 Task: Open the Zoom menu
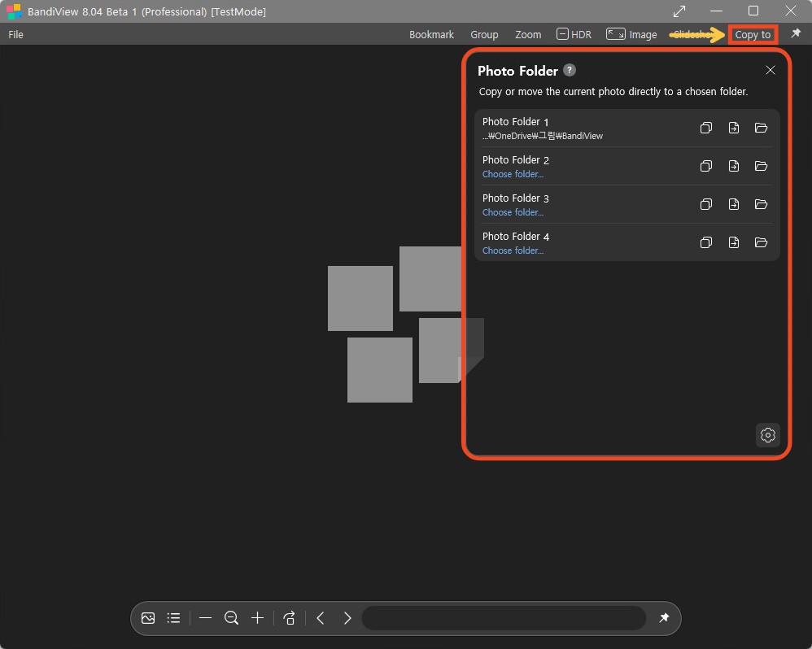[528, 34]
